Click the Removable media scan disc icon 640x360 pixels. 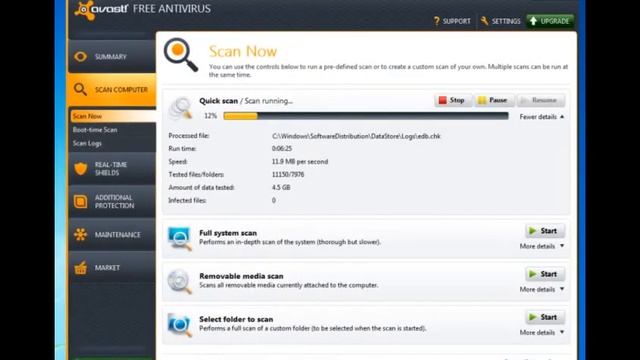point(180,281)
